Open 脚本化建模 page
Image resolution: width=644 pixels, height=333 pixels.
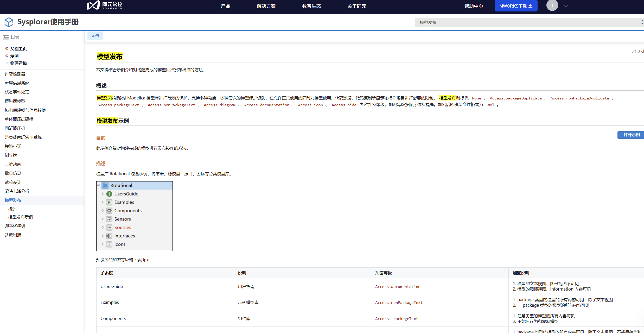tap(15, 226)
